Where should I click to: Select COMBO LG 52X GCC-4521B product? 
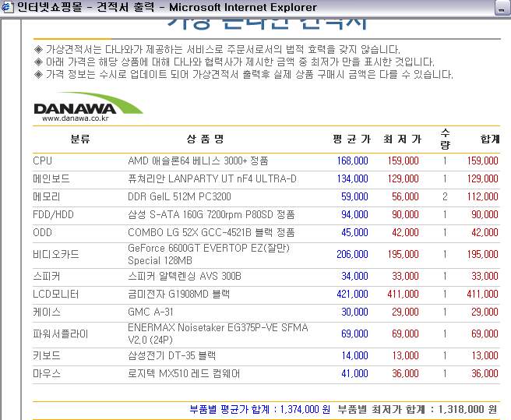click(211, 232)
